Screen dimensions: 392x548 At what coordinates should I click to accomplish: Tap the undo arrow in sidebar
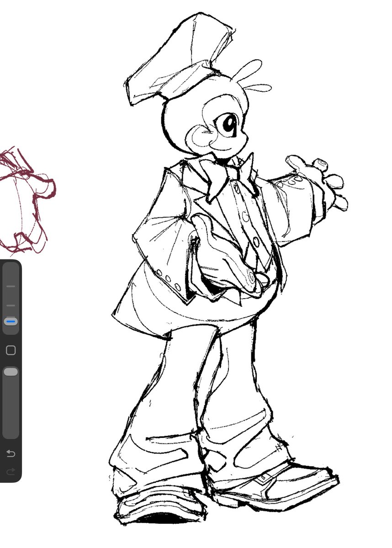pos(11,453)
